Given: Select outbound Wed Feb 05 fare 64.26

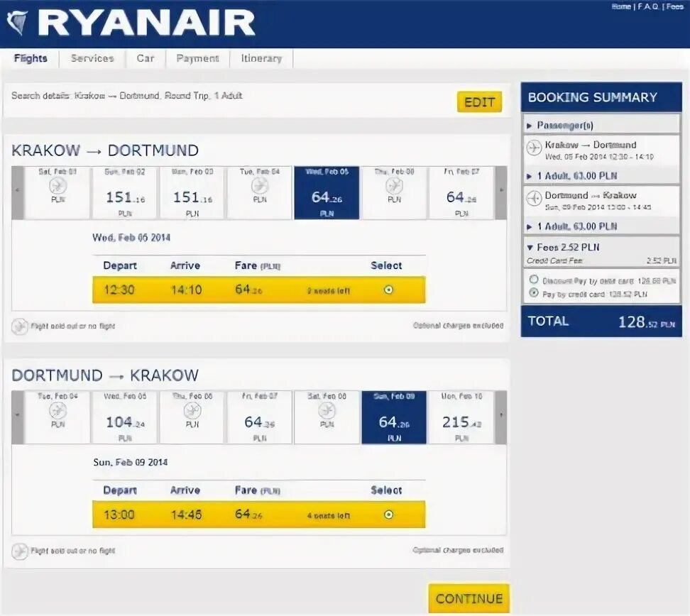Looking at the screenshot, I should [327, 193].
